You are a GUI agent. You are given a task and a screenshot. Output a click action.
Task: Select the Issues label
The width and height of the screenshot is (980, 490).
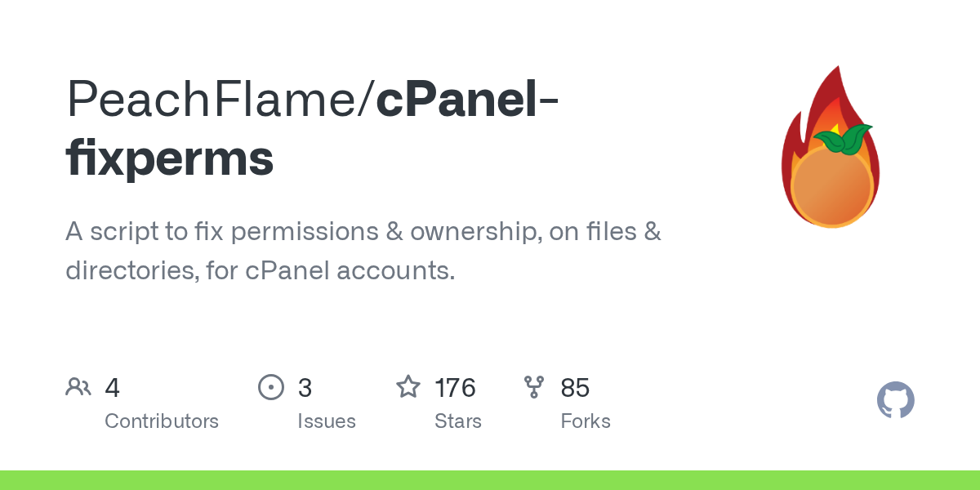pyautogui.click(x=327, y=421)
